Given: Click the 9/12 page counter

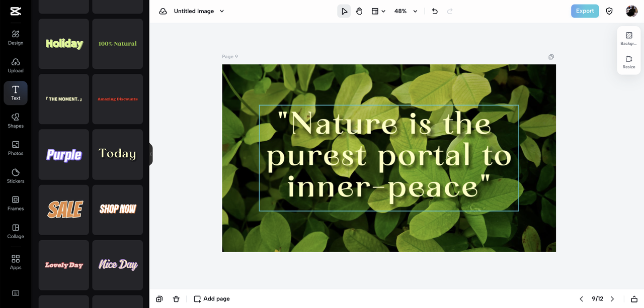Looking at the screenshot, I should 597,299.
